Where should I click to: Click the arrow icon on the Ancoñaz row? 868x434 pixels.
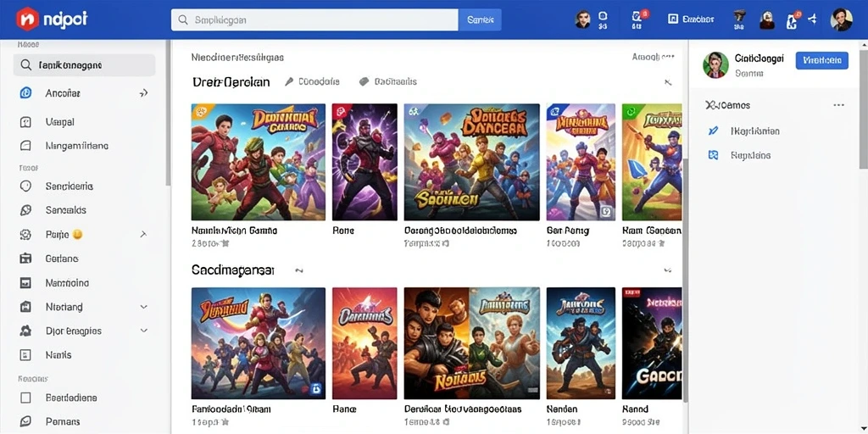(143, 93)
